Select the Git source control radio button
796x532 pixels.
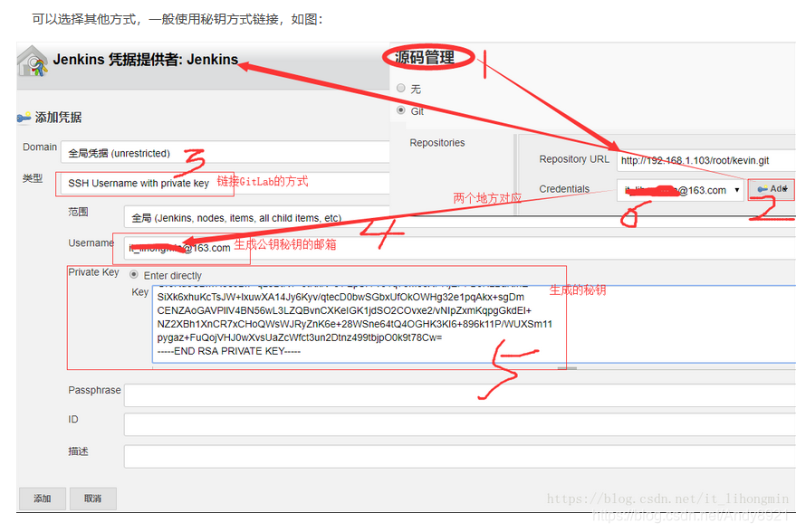pos(401,110)
